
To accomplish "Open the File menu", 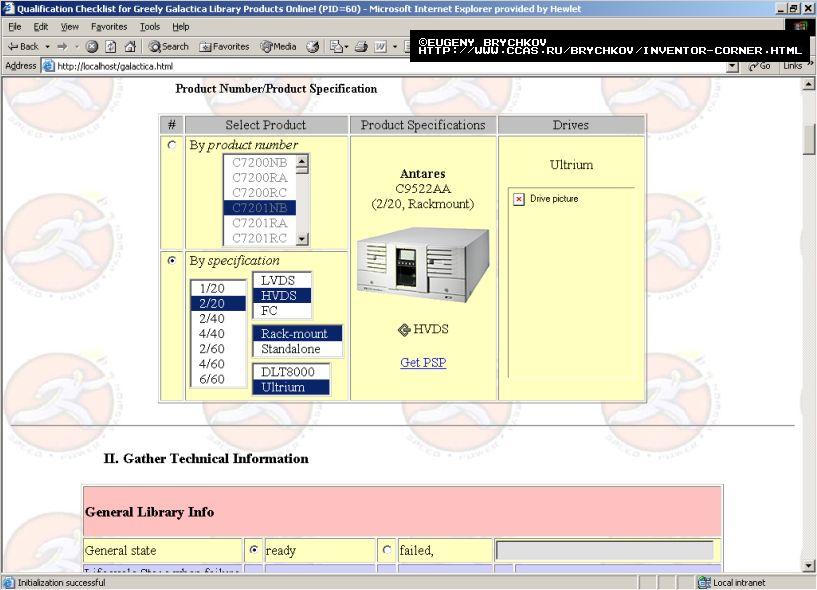I will point(15,27).
